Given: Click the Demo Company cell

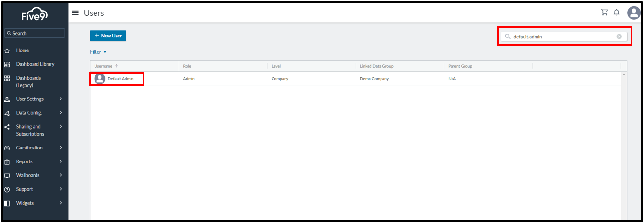Looking at the screenshot, I should 374,79.
